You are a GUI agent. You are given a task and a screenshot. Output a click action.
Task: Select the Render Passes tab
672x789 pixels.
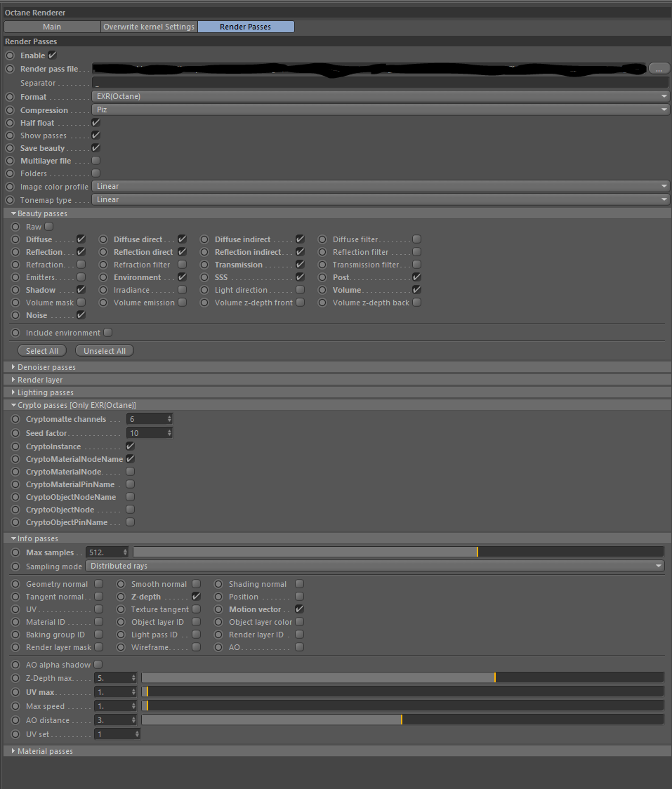point(246,27)
